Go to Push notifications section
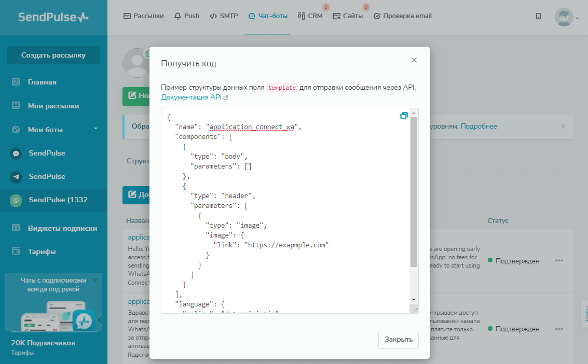 [187, 16]
